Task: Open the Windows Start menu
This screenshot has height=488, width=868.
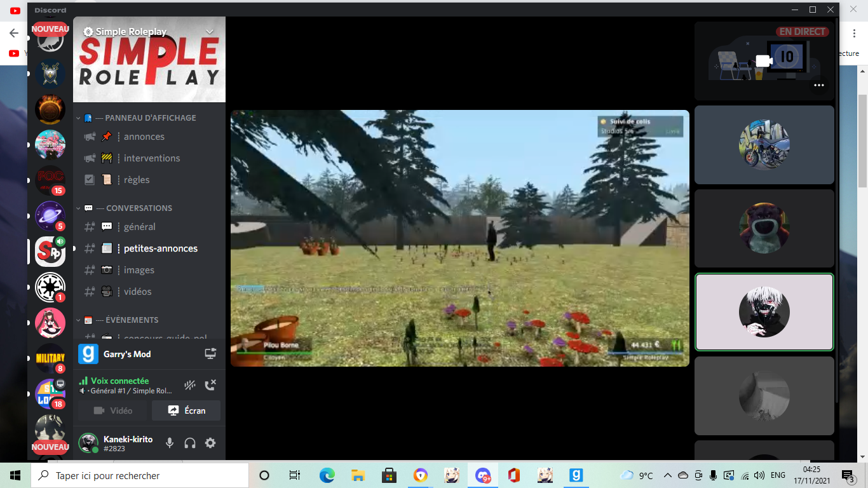Action: 15,475
